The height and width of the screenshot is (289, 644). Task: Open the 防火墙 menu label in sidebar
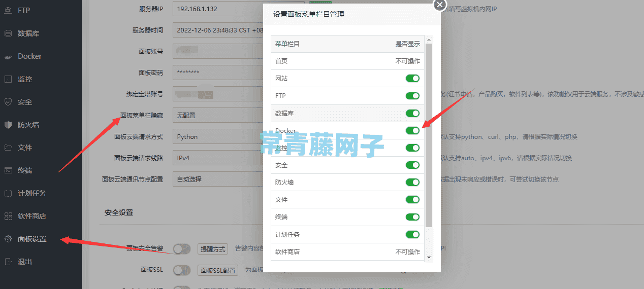tap(28, 125)
